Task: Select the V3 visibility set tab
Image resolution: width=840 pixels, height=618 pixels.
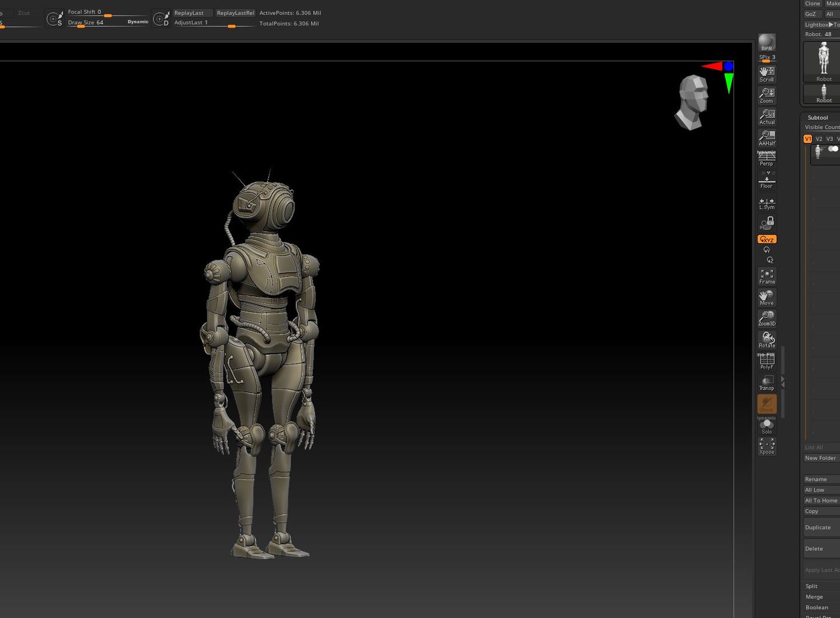Action: tap(829, 138)
